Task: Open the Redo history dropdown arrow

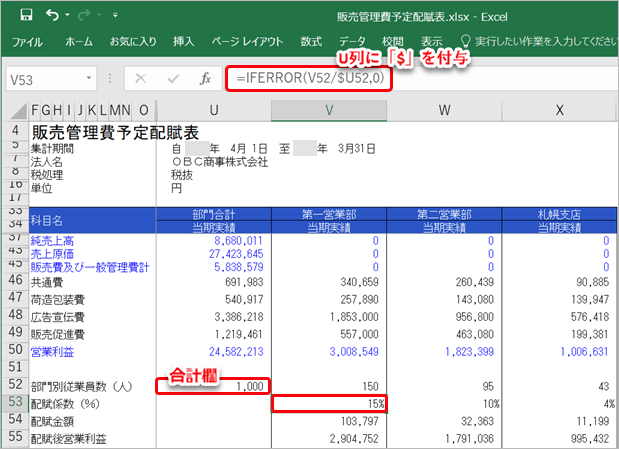Action: click(x=99, y=15)
